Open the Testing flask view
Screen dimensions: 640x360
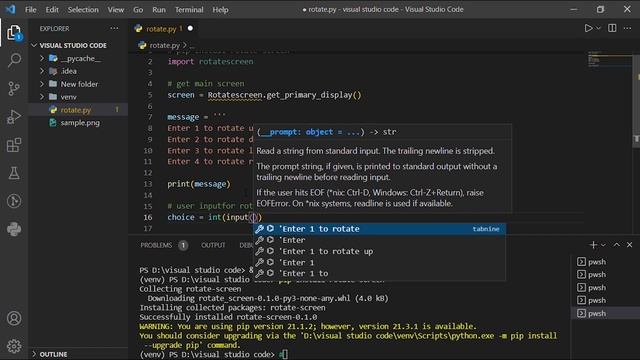[x=14, y=173]
